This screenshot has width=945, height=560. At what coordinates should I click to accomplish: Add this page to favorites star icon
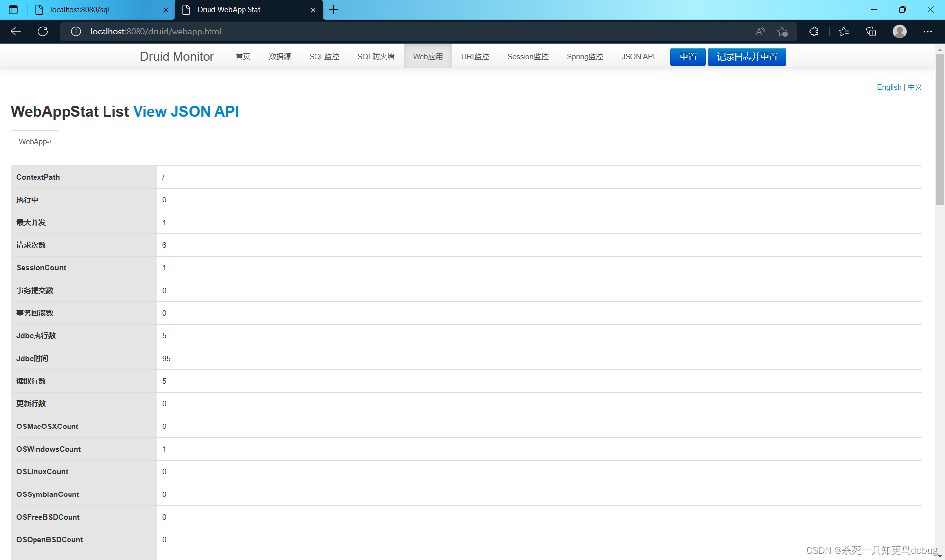[x=782, y=32]
